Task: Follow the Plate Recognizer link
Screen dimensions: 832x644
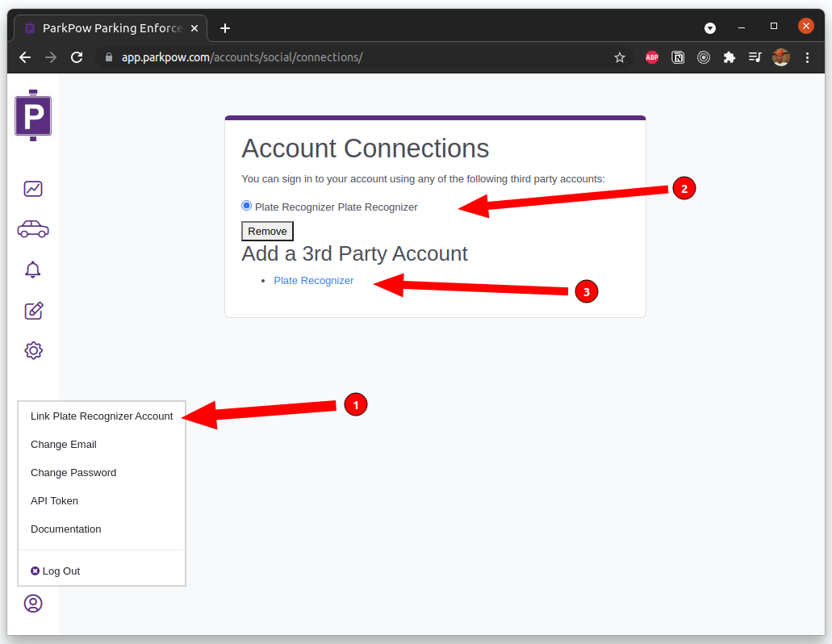Action: (314, 281)
